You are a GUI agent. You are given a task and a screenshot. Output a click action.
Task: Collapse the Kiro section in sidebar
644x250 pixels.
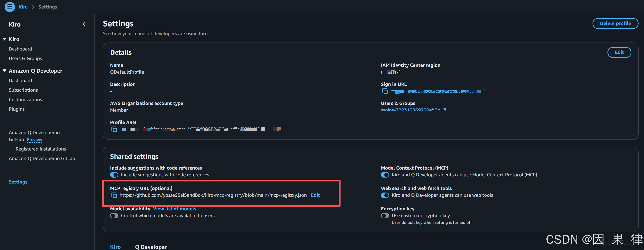(x=4, y=39)
